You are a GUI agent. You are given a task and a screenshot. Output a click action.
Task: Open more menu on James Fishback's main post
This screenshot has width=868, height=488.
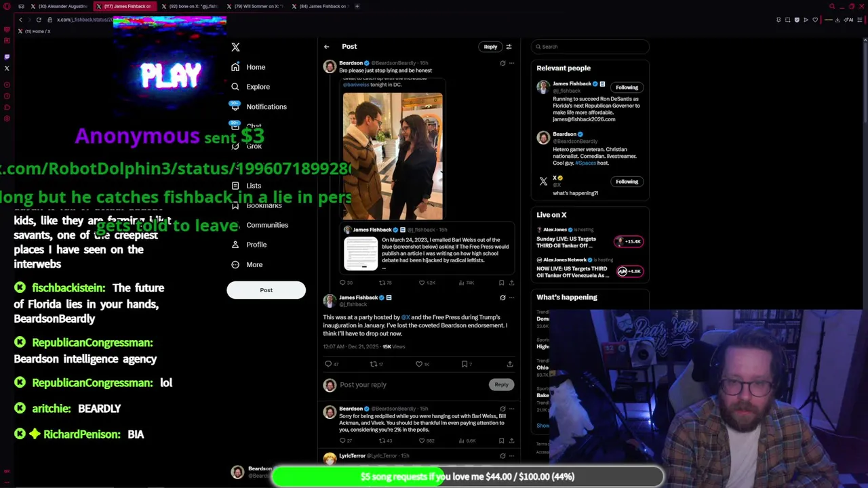click(511, 298)
